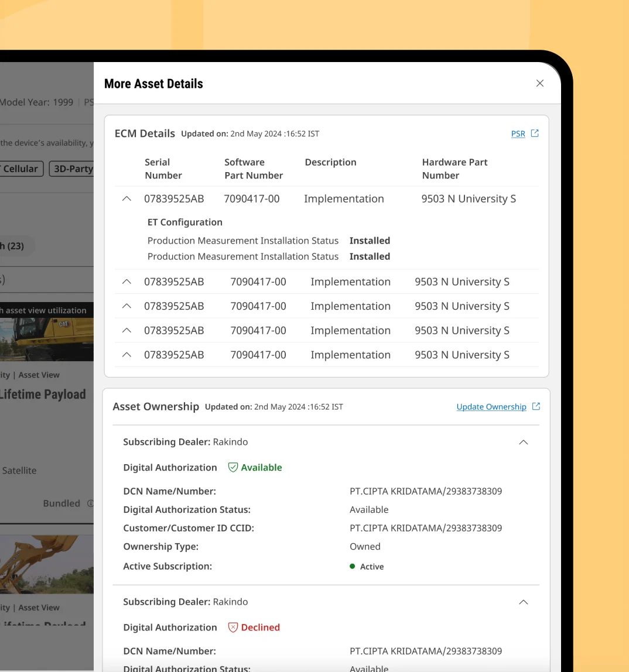Click the Description column header
Viewport: 629px width, 672px height.
(x=330, y=162)
